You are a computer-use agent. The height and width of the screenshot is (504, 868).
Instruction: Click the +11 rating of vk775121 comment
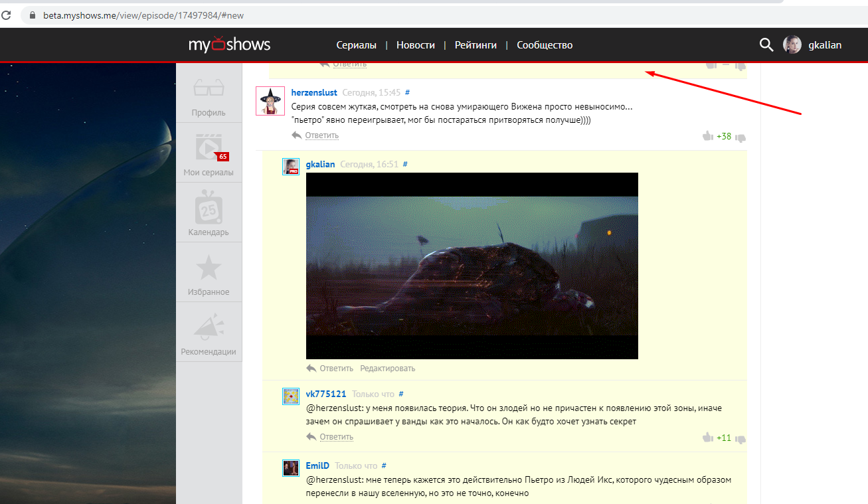(724, 438)
